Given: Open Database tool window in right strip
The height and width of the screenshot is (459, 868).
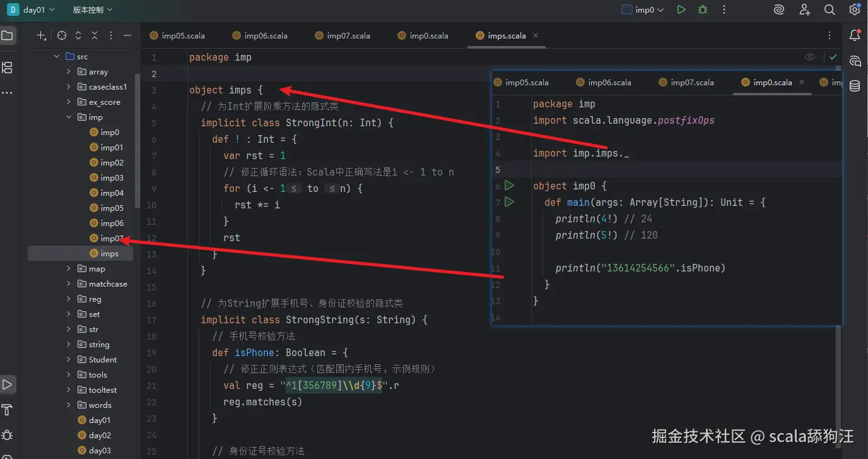Looking at the screenshot, I should point(855,86).
